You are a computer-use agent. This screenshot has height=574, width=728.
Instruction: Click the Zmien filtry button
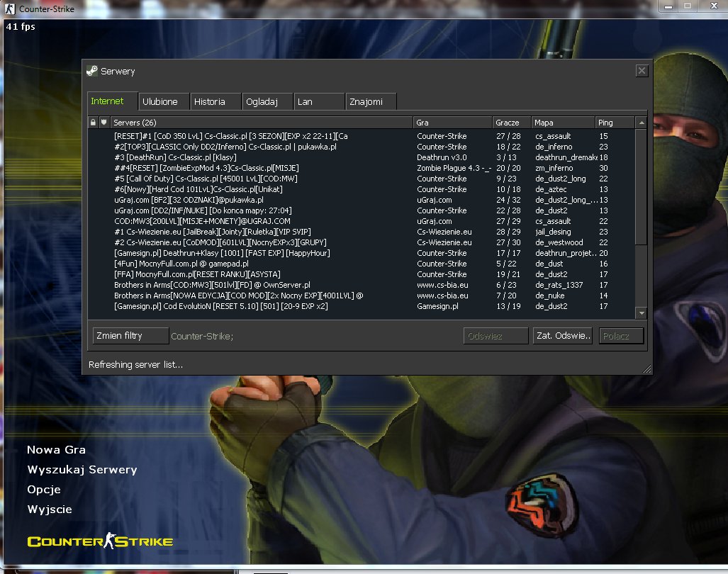click(130, 335)
